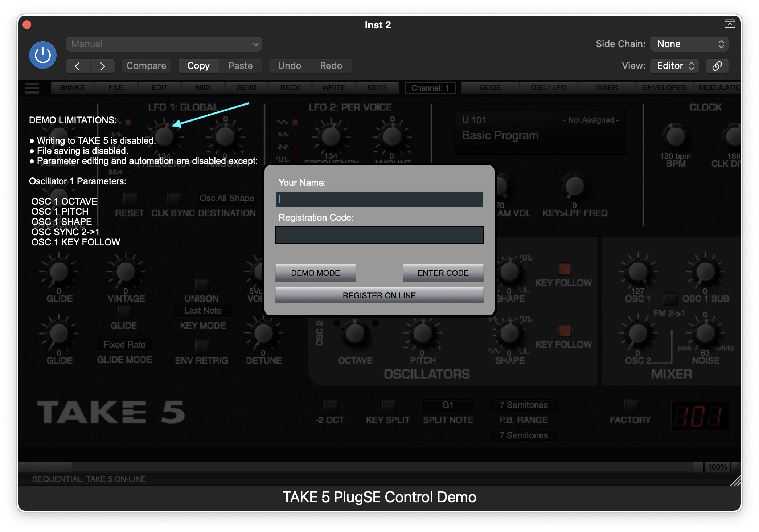Open the upper 7 Semitones P.B. range dropdown

(x=524, y=405)
